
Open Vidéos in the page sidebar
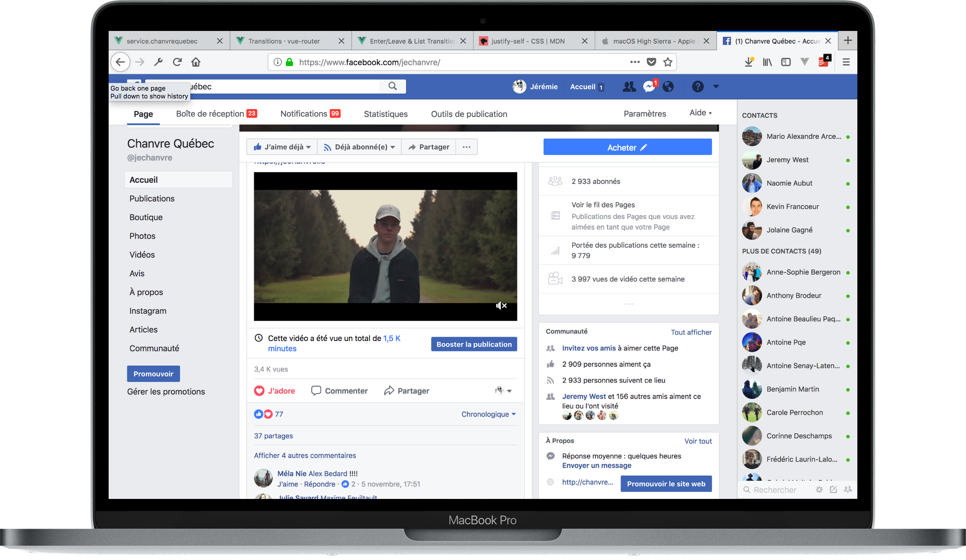click(x=142, y=255)
